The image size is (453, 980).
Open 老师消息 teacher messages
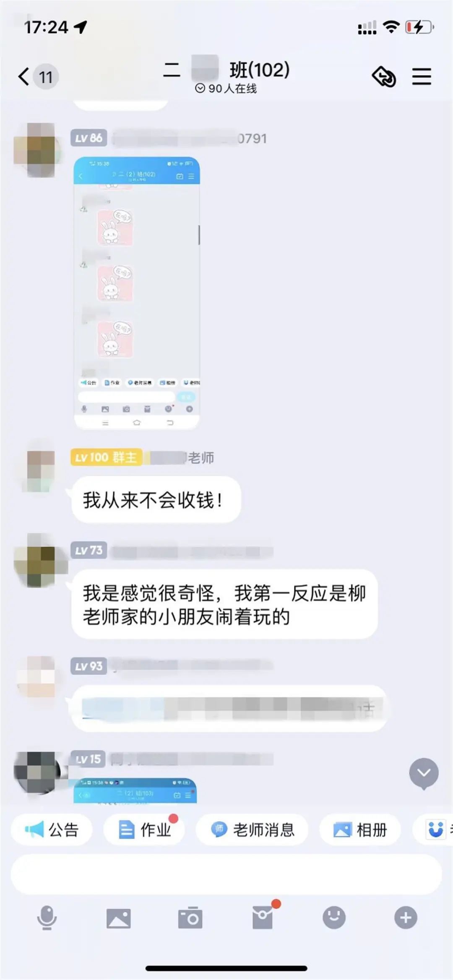[x=253, y=830]
